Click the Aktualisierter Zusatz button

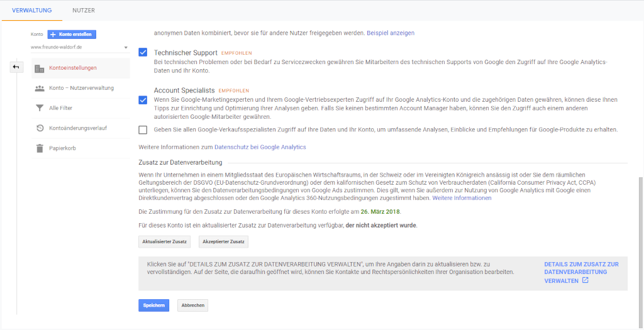[165, 242]
